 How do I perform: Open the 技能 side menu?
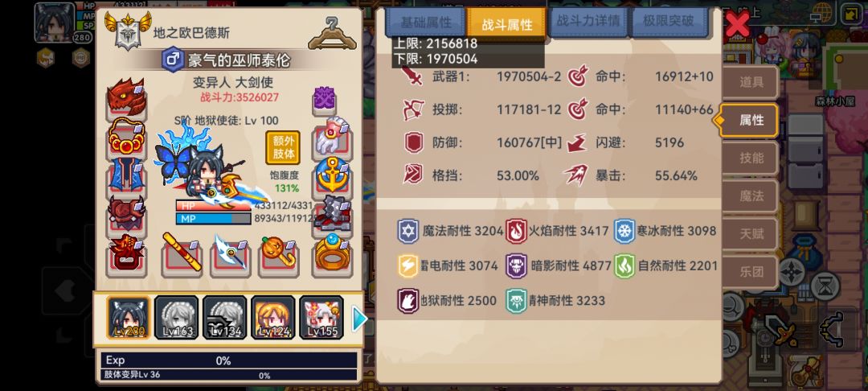click(x=751, y=158)
